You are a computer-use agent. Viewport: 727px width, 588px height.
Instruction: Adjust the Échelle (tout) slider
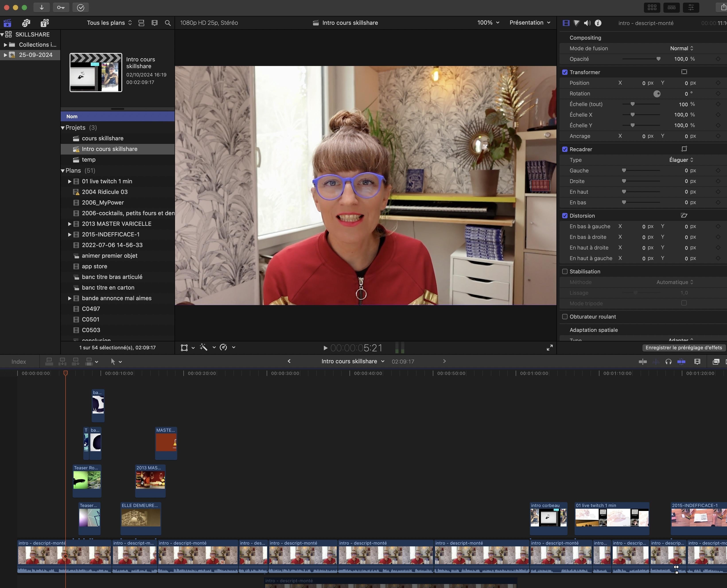[x=632, y=104]
